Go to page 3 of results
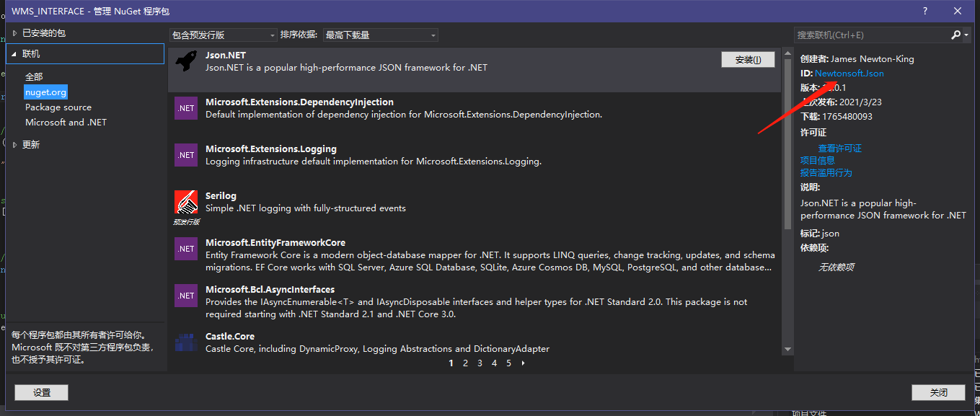Viewport: 980px width, 416px height. point(480,363)
